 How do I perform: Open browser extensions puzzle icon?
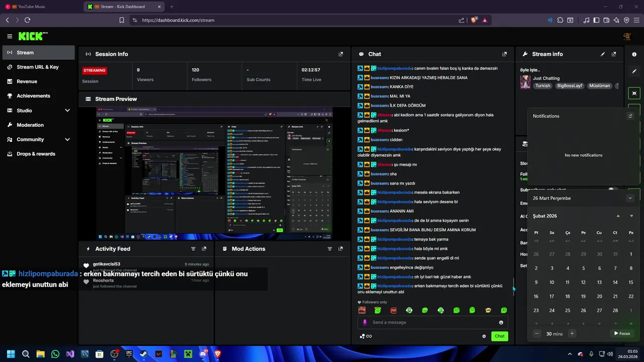pos(560,20)
